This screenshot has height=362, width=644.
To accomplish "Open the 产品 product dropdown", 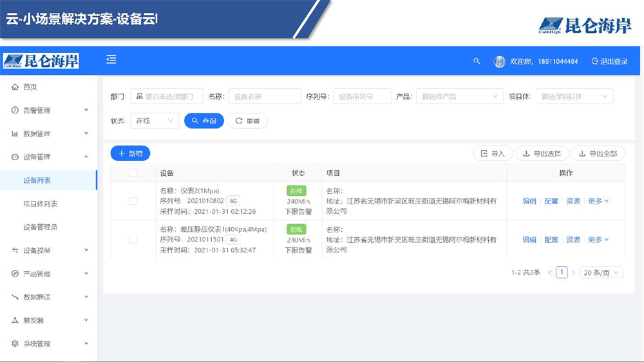I will point(459,97).
